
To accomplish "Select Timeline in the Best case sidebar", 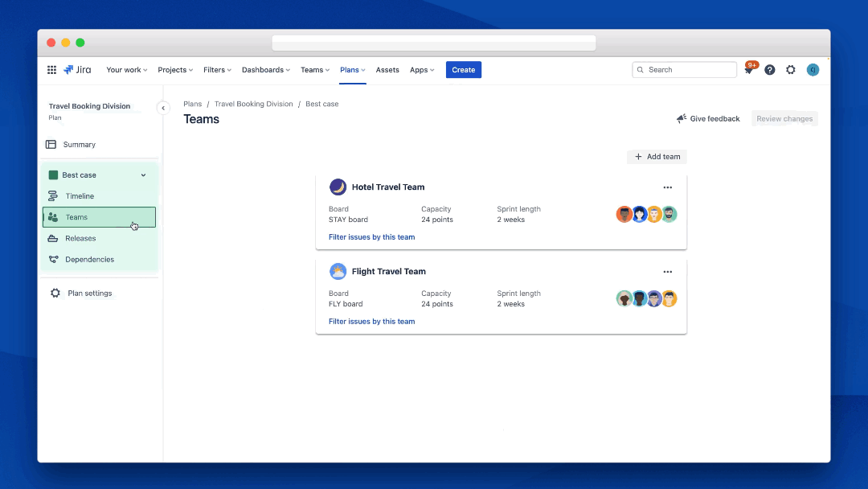I will pos(80,195).
